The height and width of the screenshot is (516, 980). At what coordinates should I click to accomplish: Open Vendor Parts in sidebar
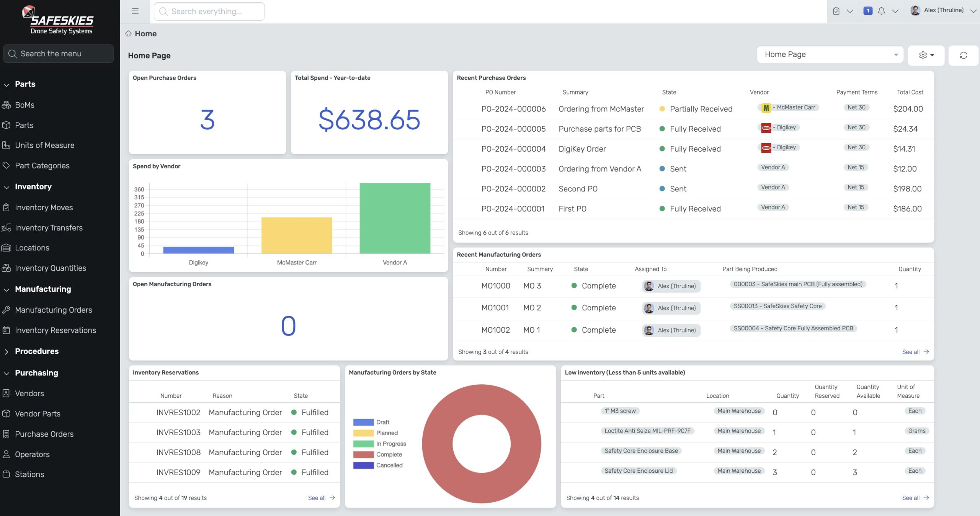pos(38,413)
